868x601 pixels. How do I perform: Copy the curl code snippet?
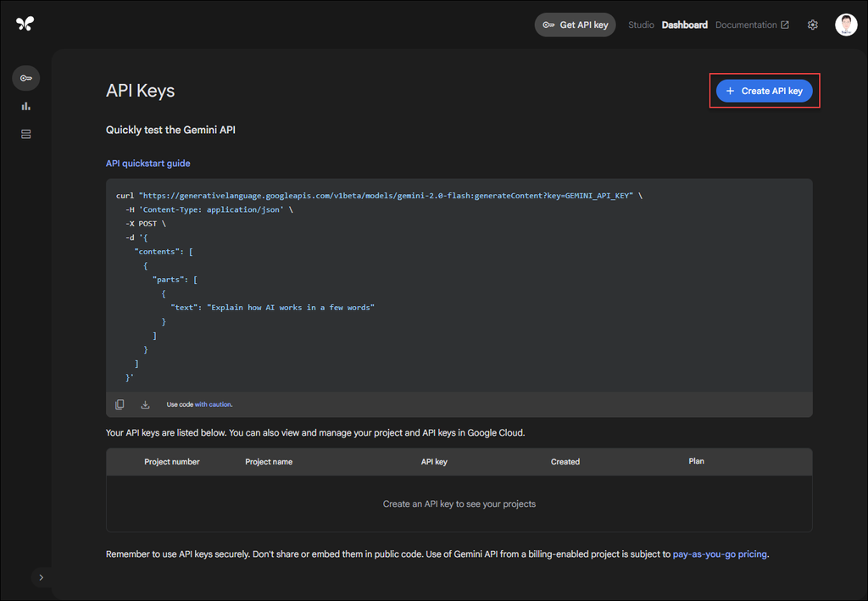pos(120,404)
